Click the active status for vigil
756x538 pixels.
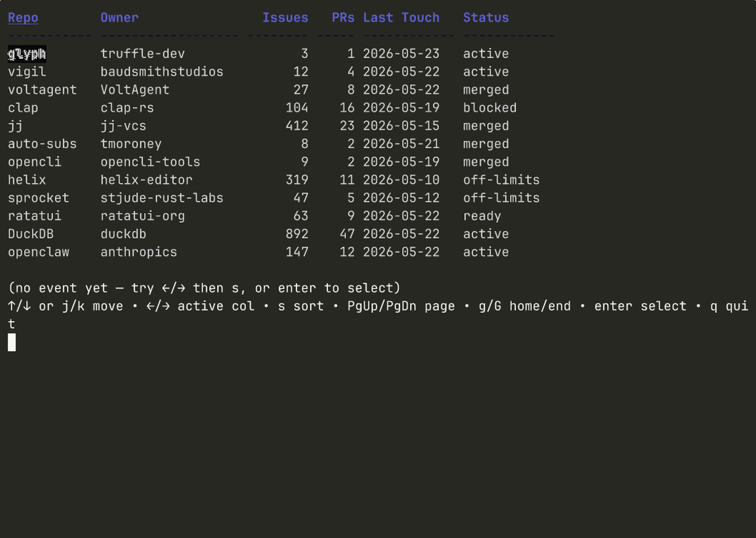486,72
